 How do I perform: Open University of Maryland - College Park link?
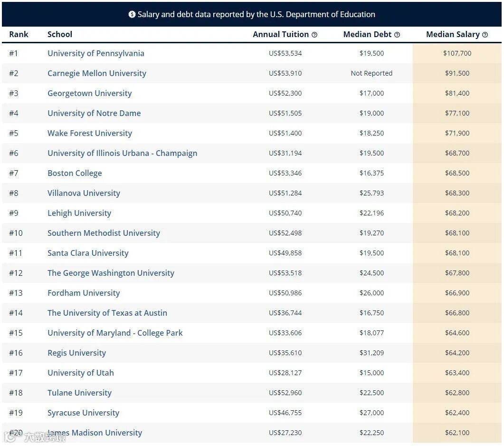click(115, 333)
